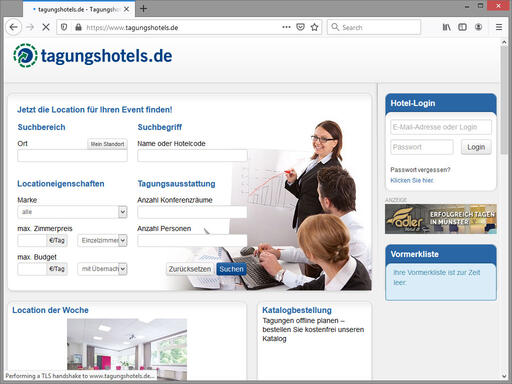
Task: Click the Name oder Hotelcode field
Action: 192,156
